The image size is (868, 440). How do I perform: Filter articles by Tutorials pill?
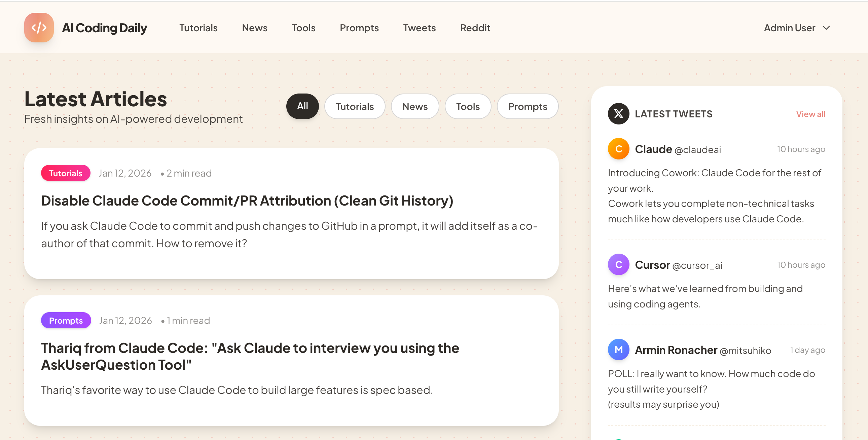(x=355, y=106)
